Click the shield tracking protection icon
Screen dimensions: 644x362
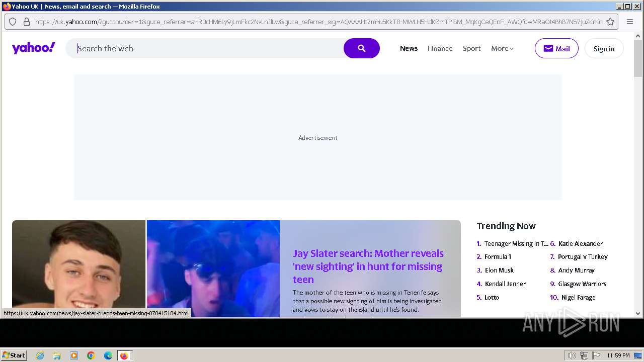point(13,22)
